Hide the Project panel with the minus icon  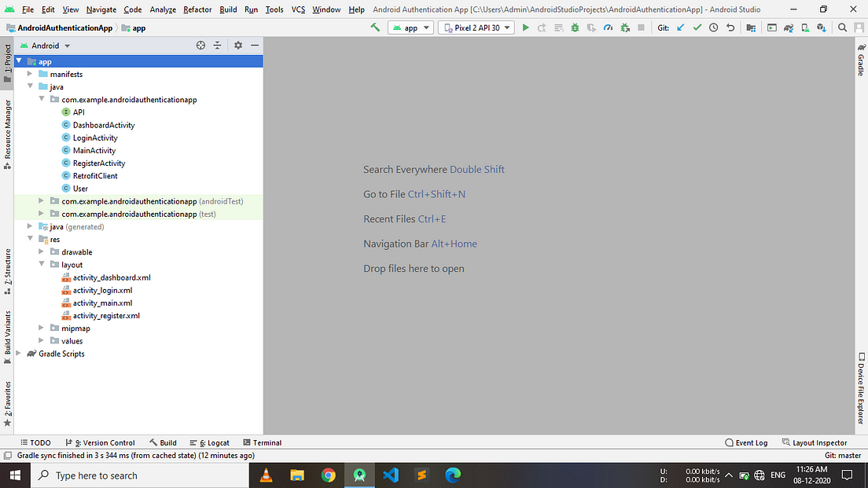(255, 46)
